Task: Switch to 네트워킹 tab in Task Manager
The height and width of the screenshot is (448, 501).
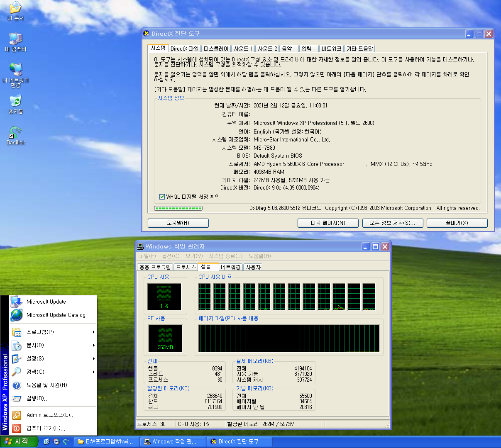Action: pos(231,267)
